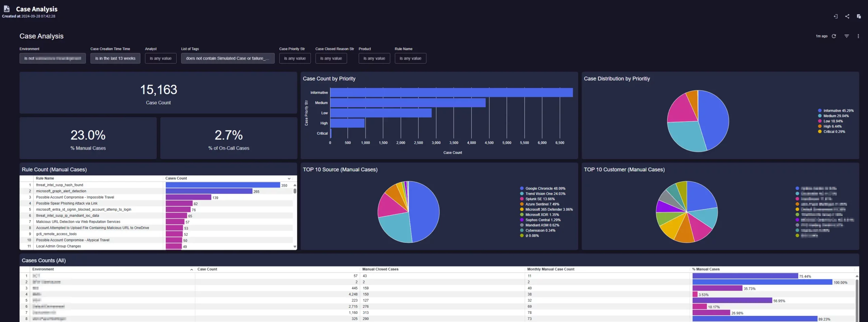868x322 pixels.
Task: Toggle Google Chronicle legend entry
Action: point(545,189)
